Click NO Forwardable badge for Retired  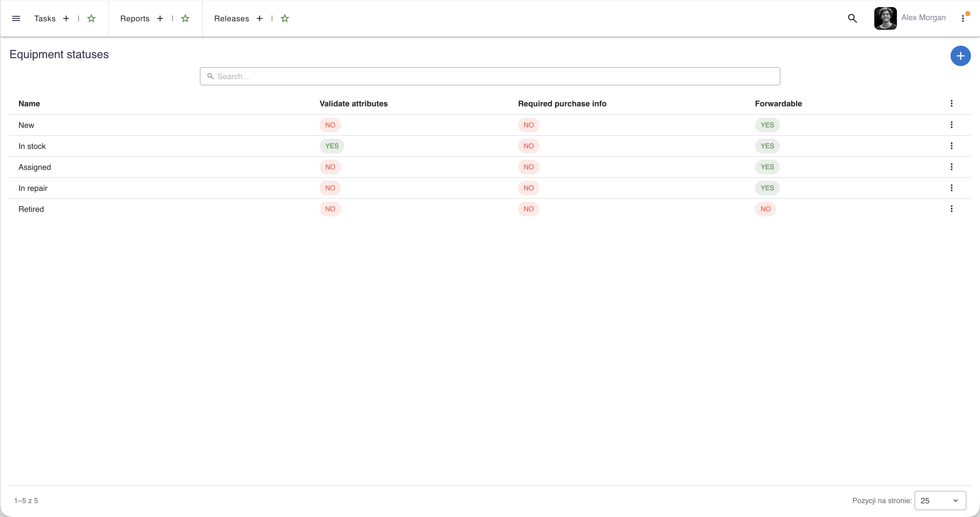point(765,209)
